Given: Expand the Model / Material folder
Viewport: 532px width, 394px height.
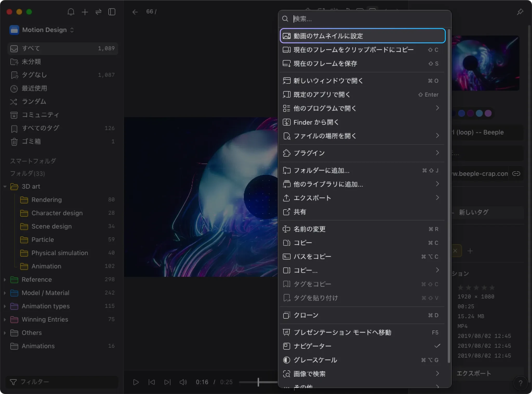Looking at the screenshot, I should [x=5, y=293].
